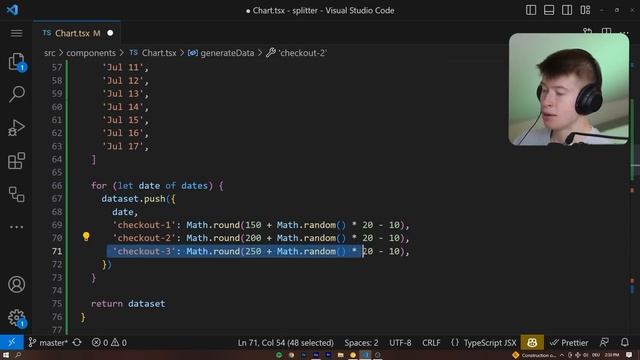
Task: Open the Search view
Action: click(16, 94)
